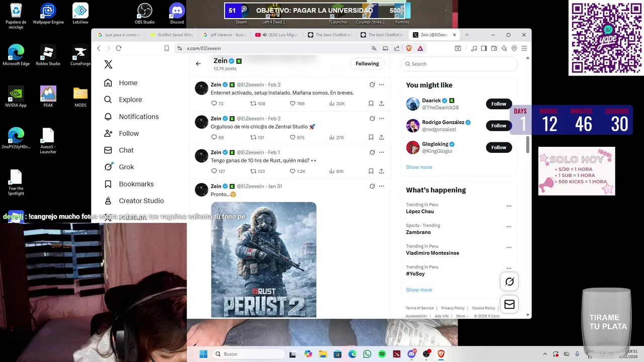Screen dimensions: 644x362
Task: Click the X search field
Action: tap(459, 64)
